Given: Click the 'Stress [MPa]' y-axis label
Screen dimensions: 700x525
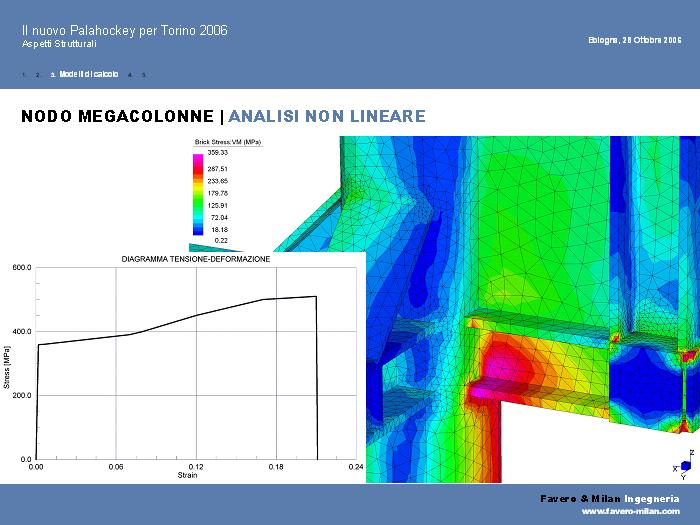Looking at the screenshot, I should 7,369.
